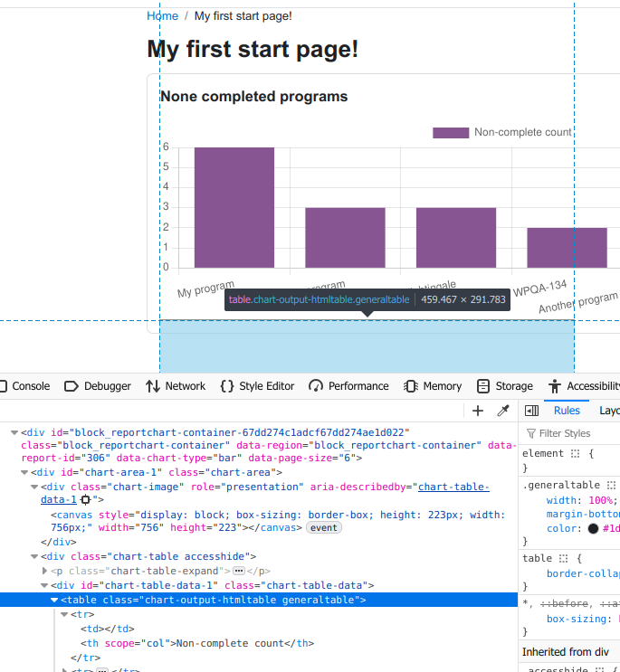This screenshot has width=620, height=672.
Task: Click the Non-complete count legend swatch
Action: pos(451,132)
